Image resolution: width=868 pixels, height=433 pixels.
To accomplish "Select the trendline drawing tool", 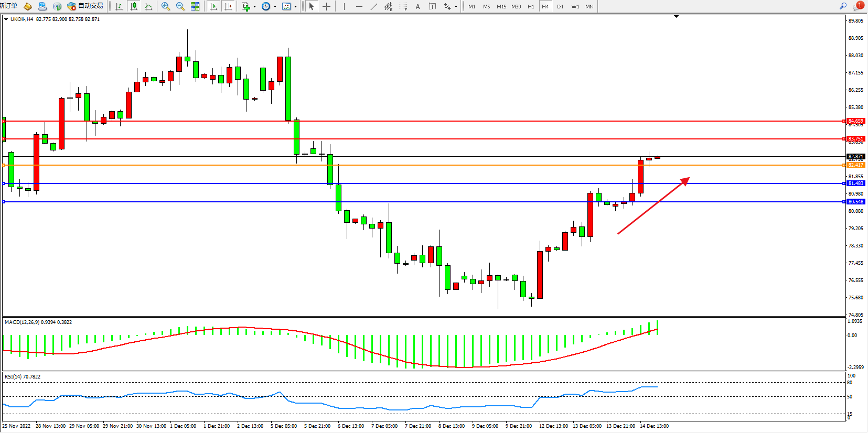I will (373, 6).
